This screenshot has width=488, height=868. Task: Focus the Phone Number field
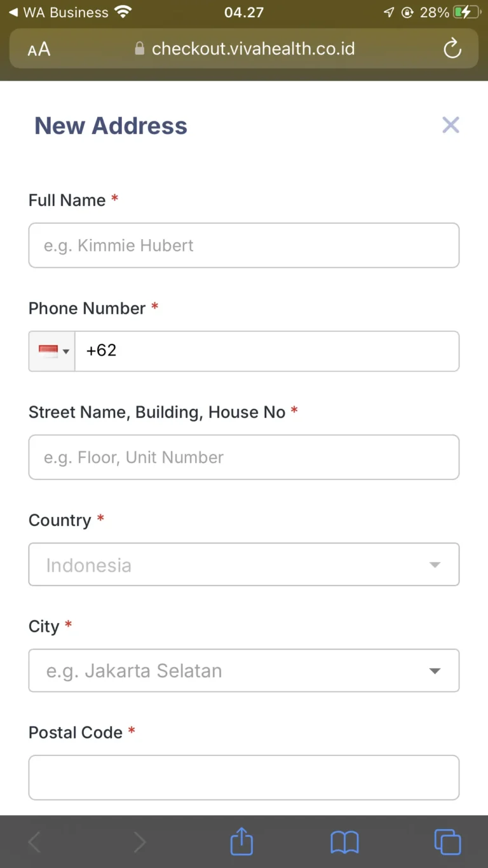(267, 351)
